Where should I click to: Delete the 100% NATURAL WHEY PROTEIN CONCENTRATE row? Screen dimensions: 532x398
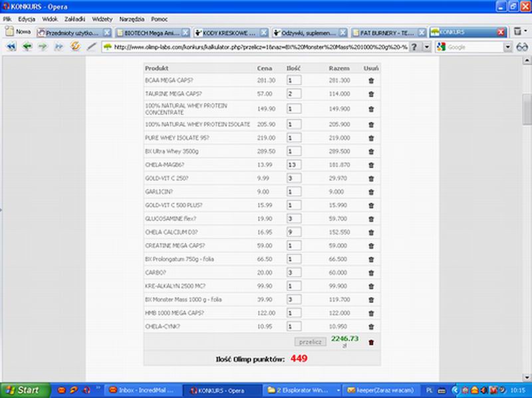tap(371, 109)
